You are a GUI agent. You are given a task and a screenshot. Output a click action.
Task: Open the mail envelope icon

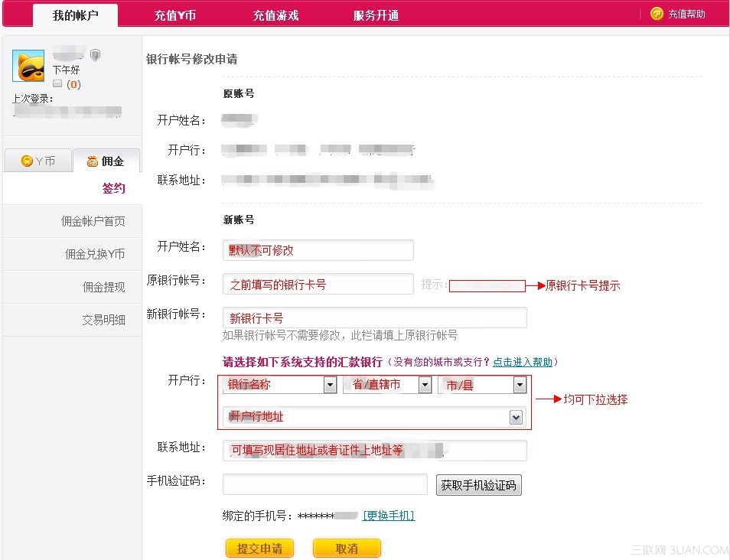pos(57,84)
